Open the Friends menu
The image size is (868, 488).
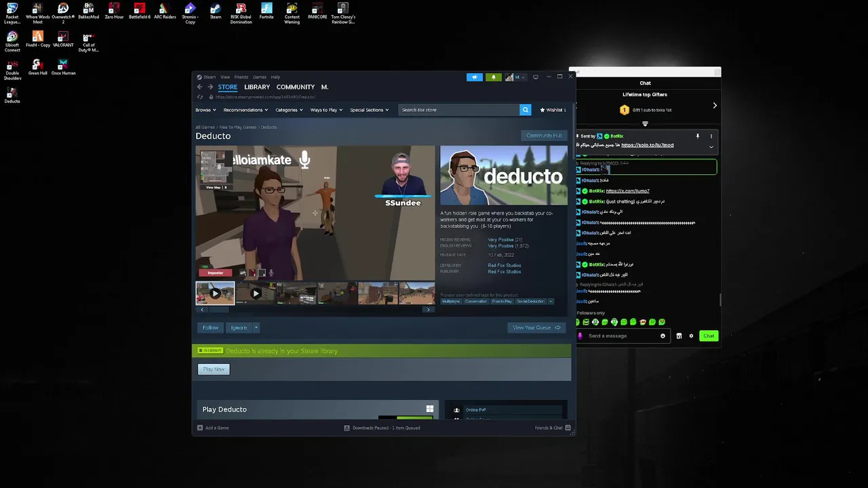coord(241,77)
